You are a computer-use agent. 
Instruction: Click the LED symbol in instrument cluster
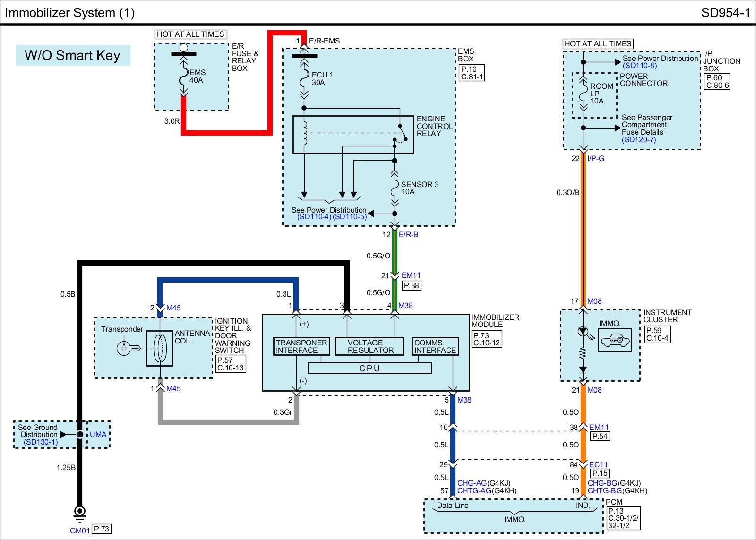point(583,332)
